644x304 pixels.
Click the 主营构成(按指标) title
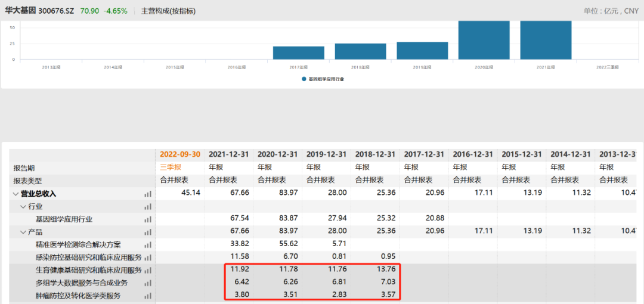(x=168, y=11)
